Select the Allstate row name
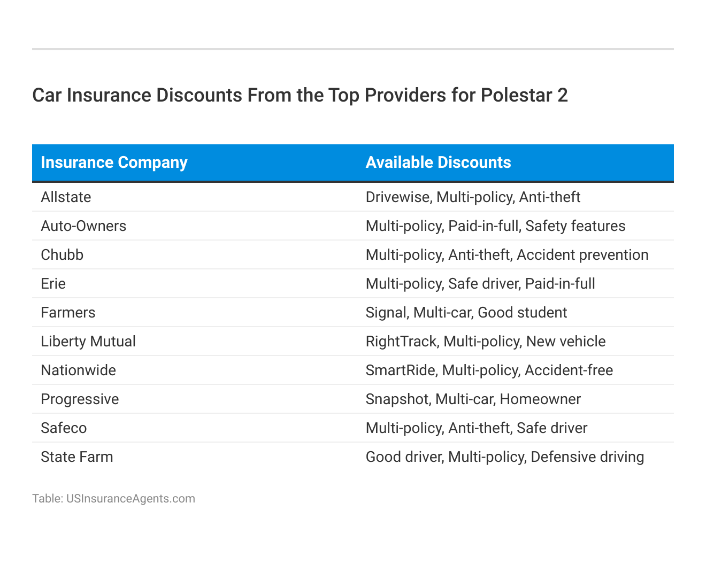 click(66, 197)
